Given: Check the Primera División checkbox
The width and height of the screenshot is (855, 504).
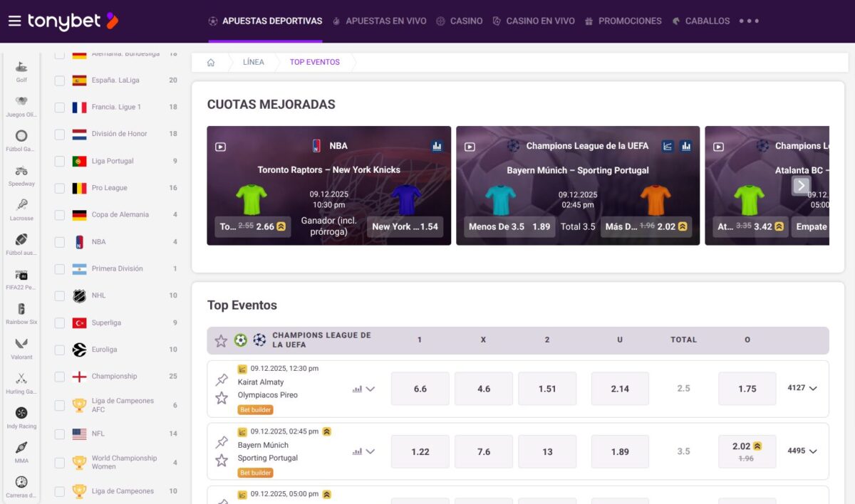Looking at the screenshot, I should (x=60, y=269).
